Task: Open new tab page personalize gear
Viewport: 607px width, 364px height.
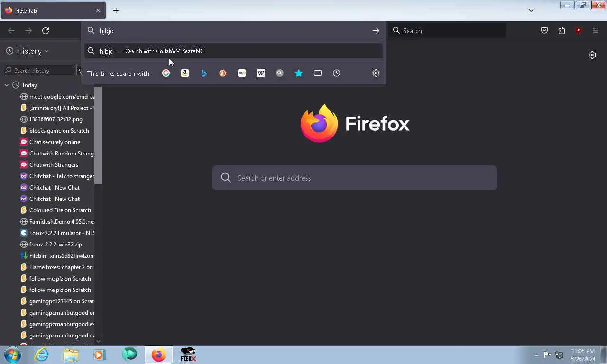Action: pyautogui.click(x=592, y=55)
